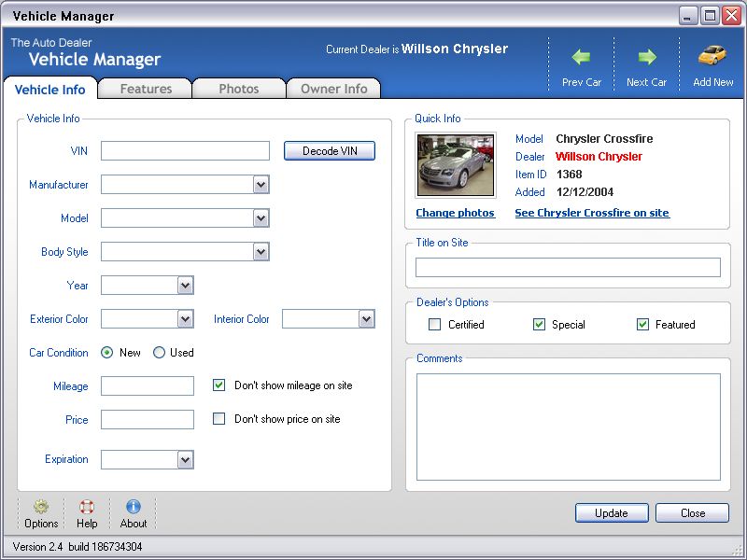
Task: Expand the Model dropdown
Action: coord(261,218)
